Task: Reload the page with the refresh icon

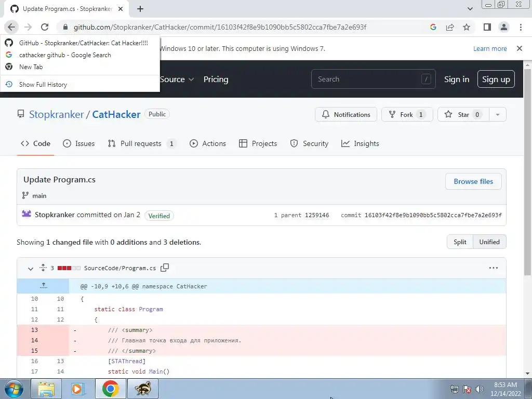Action: [45, 27]
